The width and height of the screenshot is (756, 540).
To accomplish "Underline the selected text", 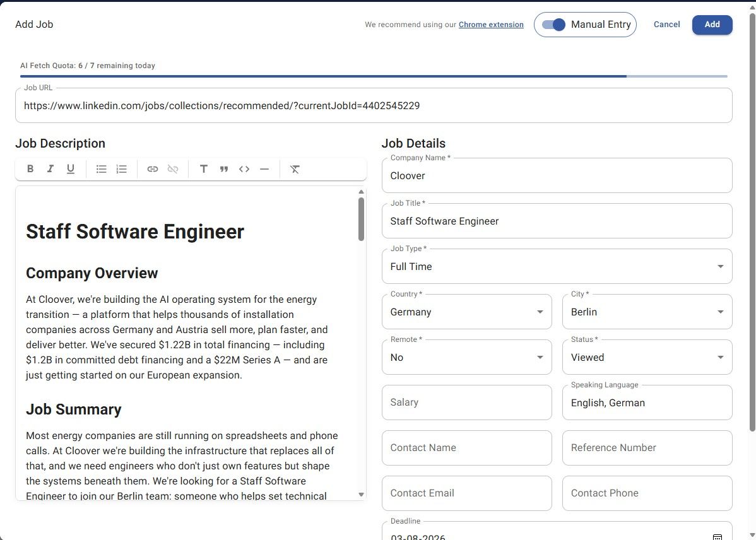I will pyautogui.click(x=71, y=169).
